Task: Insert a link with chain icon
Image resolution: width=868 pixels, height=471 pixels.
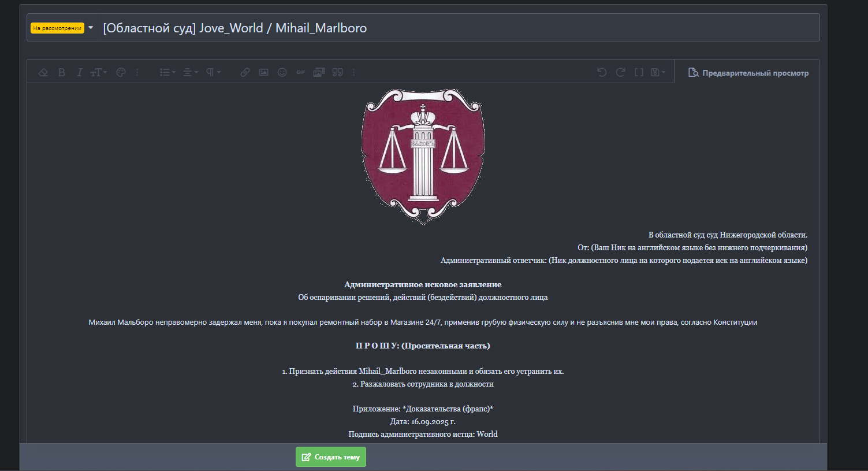Action: pos(245,72)
